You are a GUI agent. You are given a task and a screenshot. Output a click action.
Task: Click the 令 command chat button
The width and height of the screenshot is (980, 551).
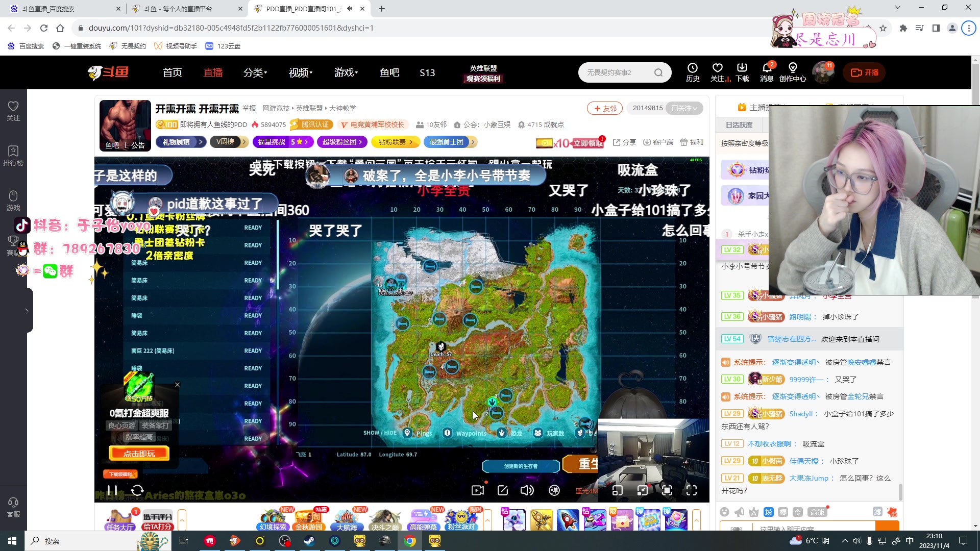point(798,512)
